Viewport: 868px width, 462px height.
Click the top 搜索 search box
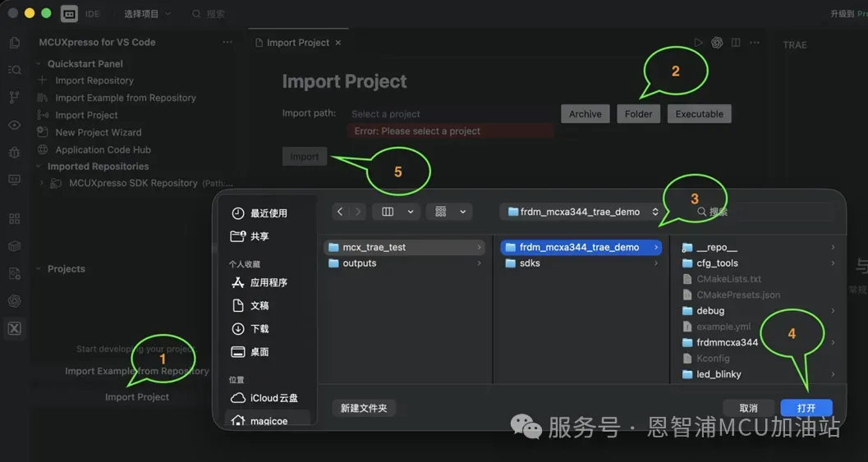[x=208, y=14]
